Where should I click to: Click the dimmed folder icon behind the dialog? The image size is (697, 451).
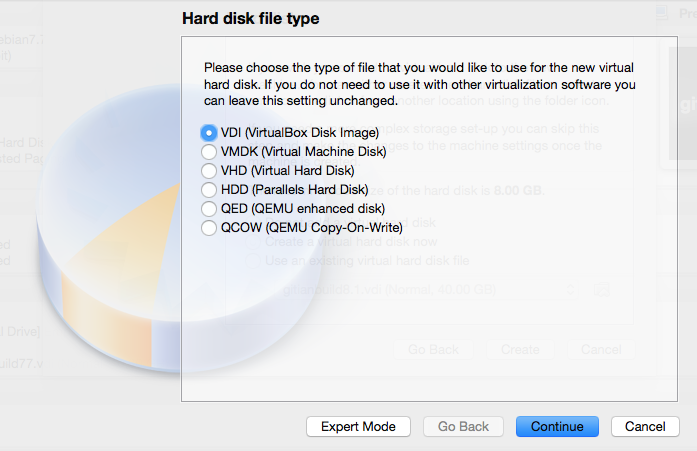point(601,289)
